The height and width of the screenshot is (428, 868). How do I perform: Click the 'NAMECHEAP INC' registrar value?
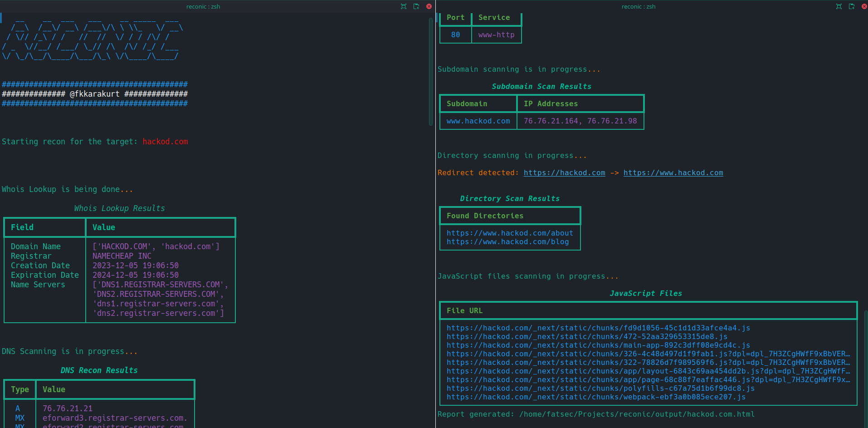point(122,256)
